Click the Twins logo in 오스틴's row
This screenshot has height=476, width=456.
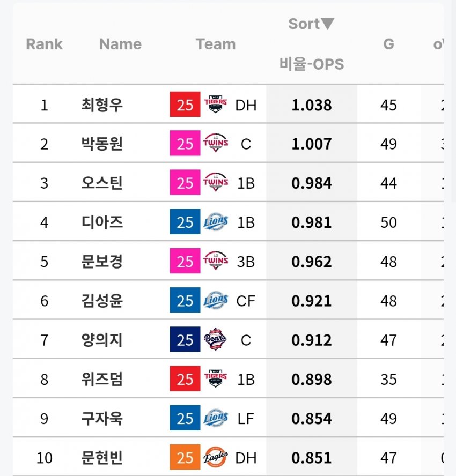[216, 182]
